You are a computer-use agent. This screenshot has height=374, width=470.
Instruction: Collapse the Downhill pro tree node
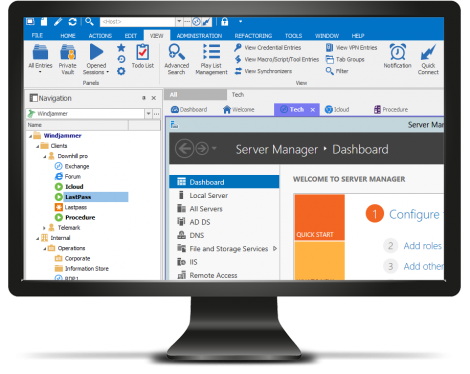[x=44, y=156]
